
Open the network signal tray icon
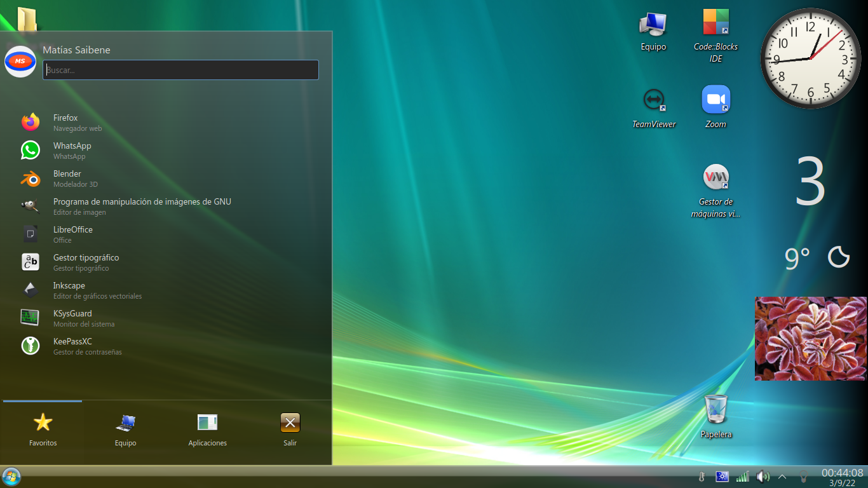742,477
